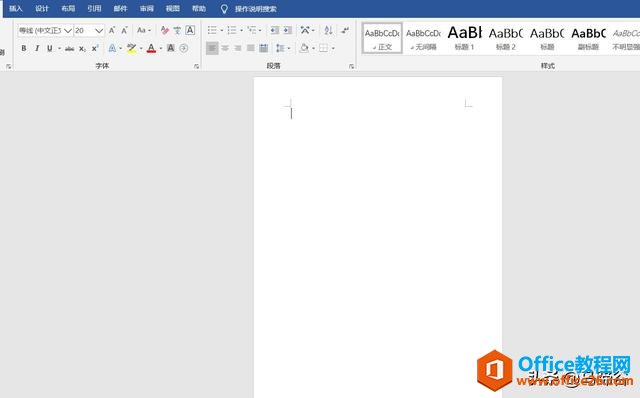Click the line spacing icon

click(x=280, y=48)
